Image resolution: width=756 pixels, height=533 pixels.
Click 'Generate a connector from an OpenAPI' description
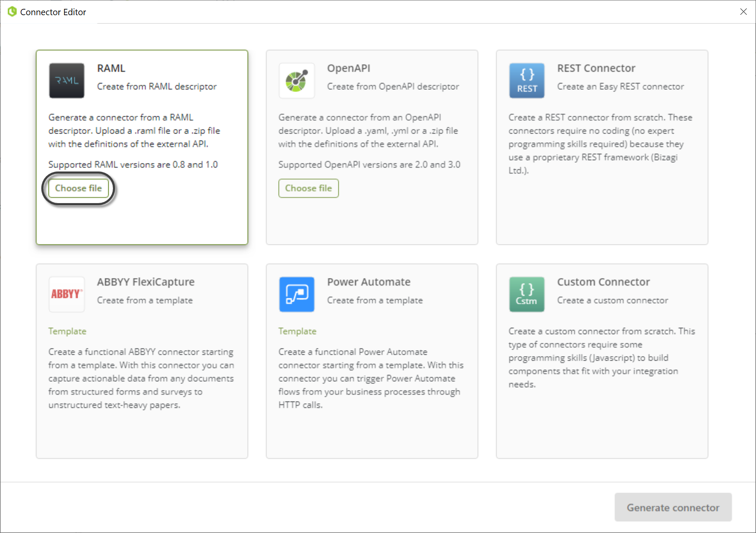coord(368,131)
